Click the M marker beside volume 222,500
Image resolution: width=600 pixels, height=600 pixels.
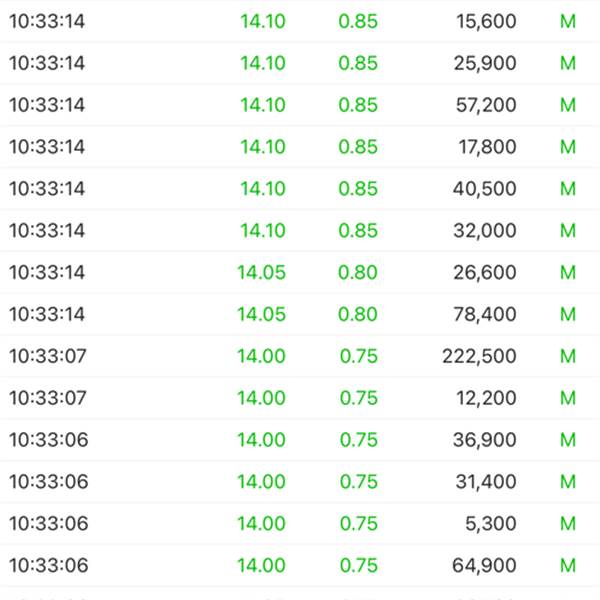pyautogui.click(x=568, y=356)
